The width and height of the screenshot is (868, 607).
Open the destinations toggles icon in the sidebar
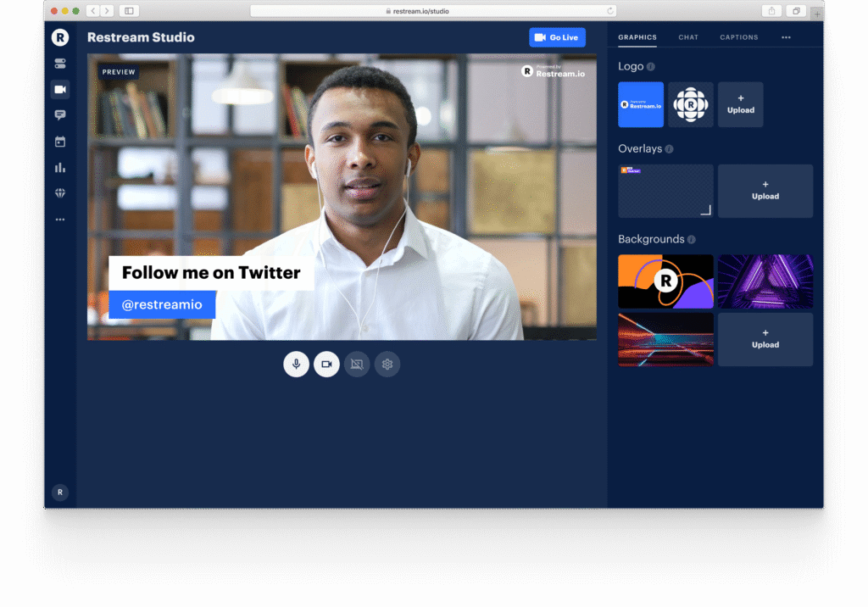[60, 63]
